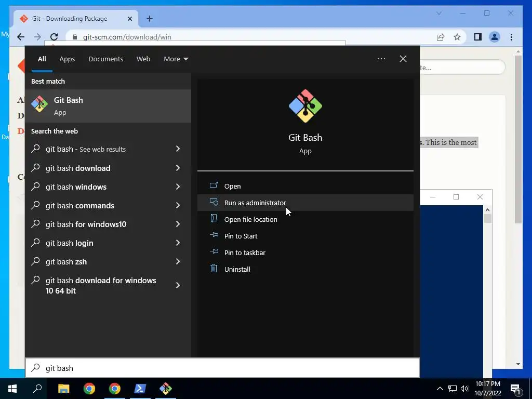Viewport: 532px width, 399px height.
Task: Expand 'git bash for windows10' arrow
Action: (x=178, y=224)
